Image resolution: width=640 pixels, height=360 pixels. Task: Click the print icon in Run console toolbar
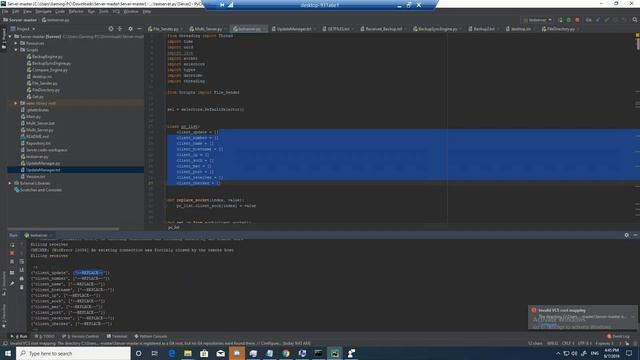[x=22, y=279]
